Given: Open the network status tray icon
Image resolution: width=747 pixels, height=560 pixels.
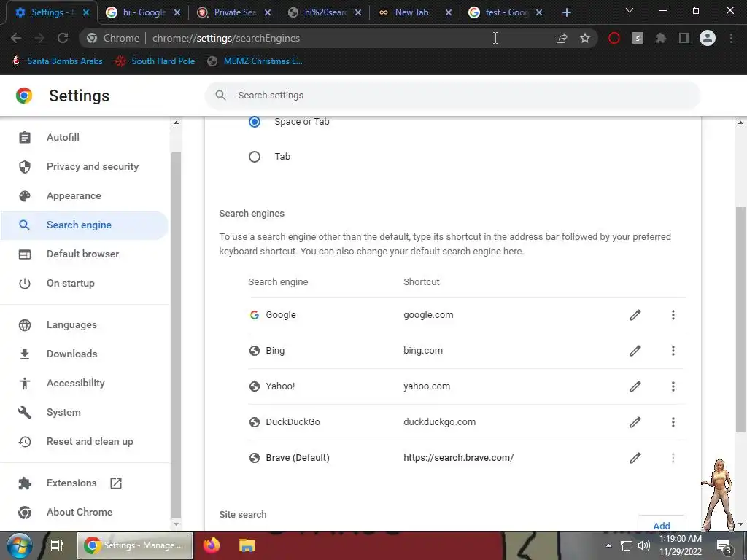Looking at the screenshot, I should tap(627, 545).
